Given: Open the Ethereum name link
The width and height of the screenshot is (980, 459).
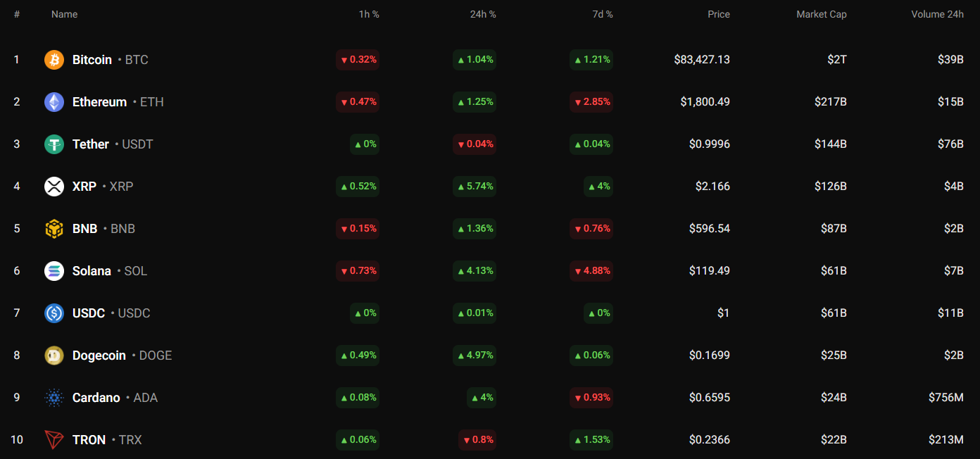Looking at the screenshot, I should (99, 102).
